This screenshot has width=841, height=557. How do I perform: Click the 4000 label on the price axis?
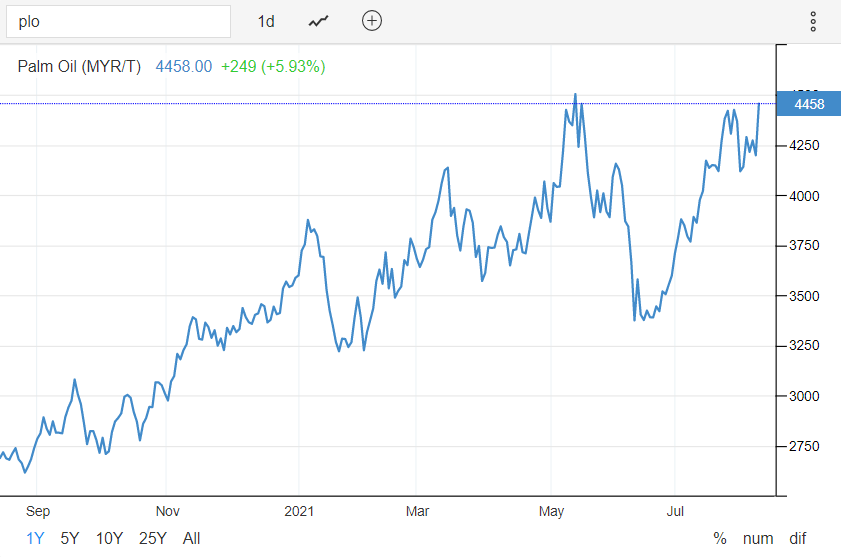click(x=806, y=196)
